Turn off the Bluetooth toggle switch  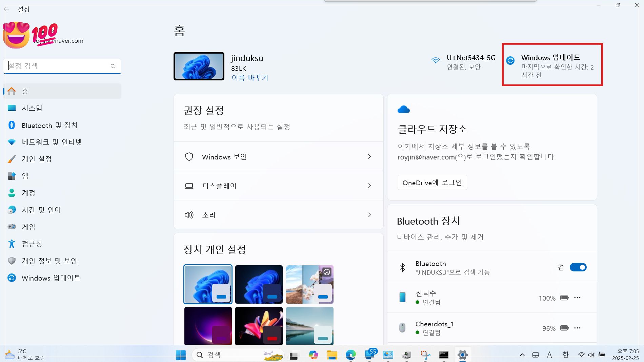pos(578,267)
